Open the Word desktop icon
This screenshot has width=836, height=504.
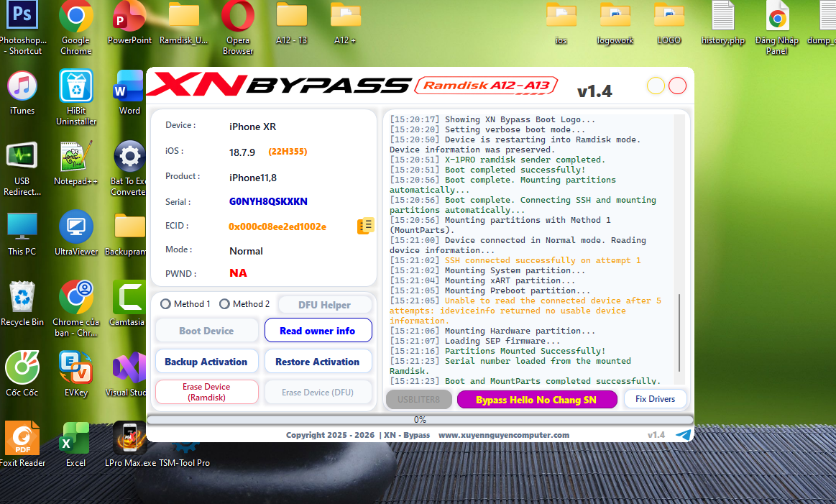(129, 93)
